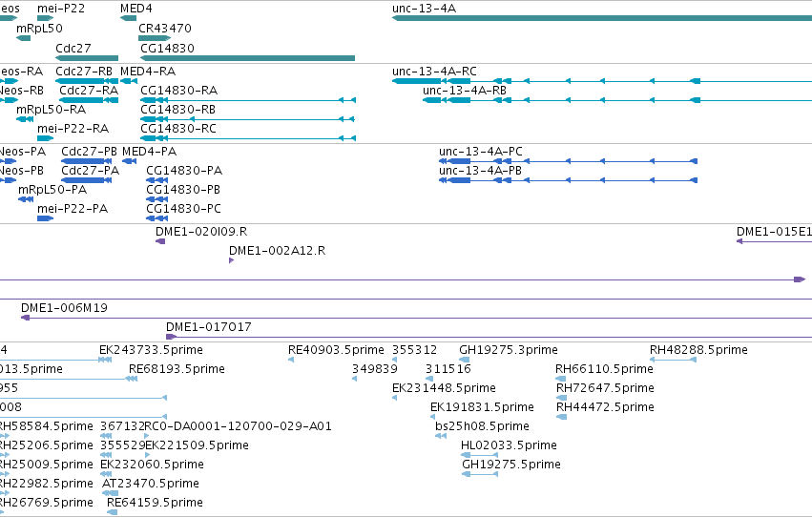Select EST RH48288.5prime feature
This screenshot has width=812, height=517.
(x=674, y=360)
